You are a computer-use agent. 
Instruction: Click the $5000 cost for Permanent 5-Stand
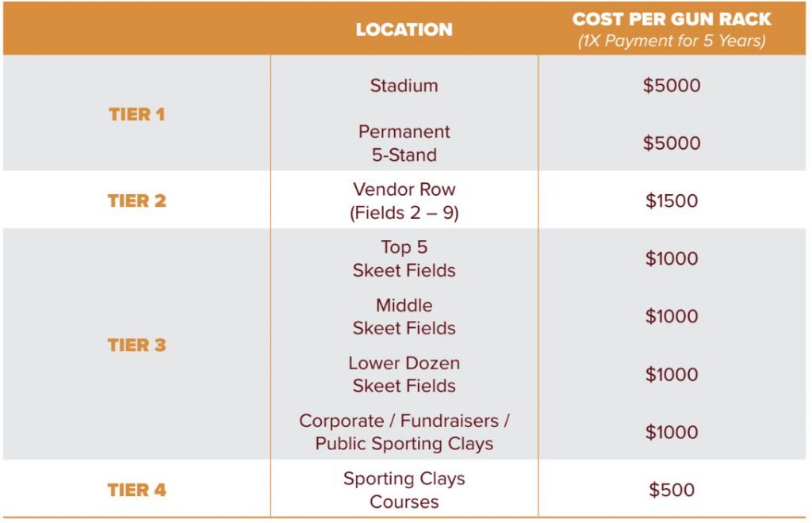pos(672,143)
